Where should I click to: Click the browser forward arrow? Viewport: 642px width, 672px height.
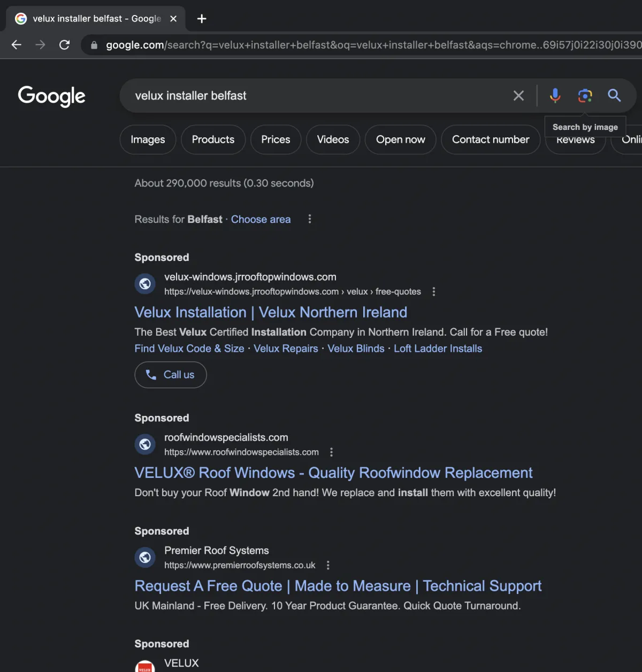click(40, 45)
